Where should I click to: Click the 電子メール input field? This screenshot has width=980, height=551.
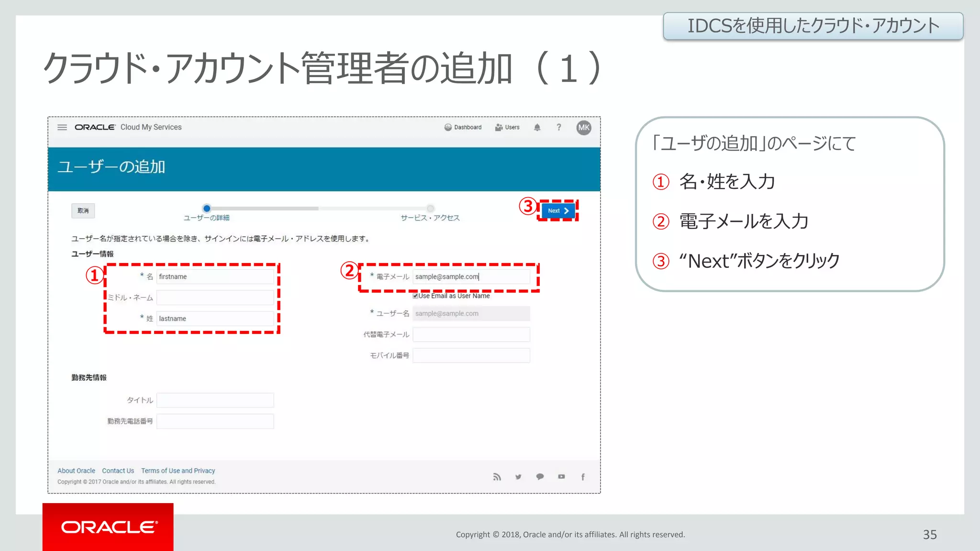pos(471,277)
